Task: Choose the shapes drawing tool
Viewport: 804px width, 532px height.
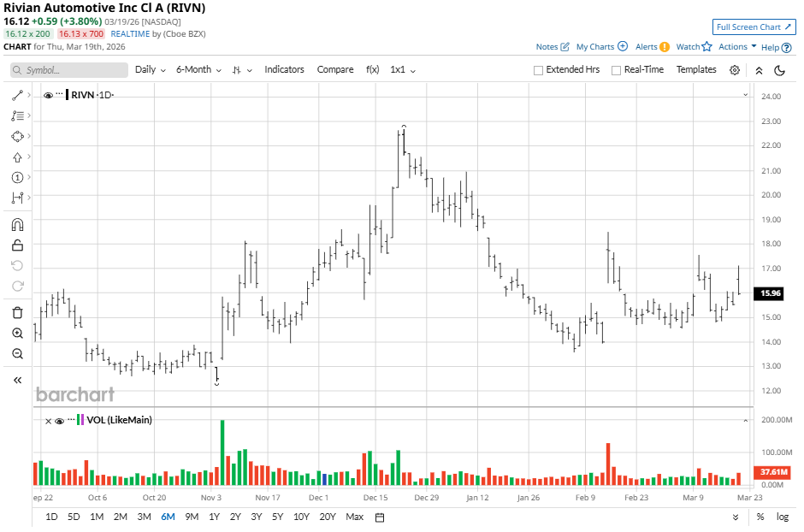Action: pyautogui.click(x=17, y=136)
